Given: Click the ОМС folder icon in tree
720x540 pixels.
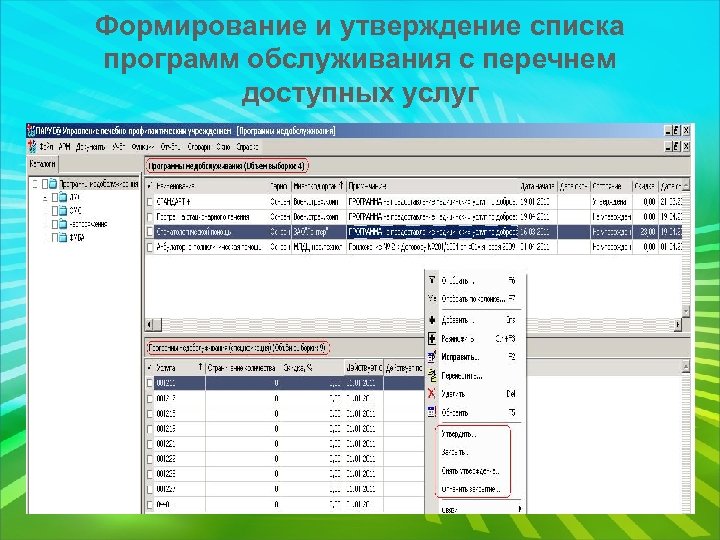Looking at the screenshot, I should (63, 210).
